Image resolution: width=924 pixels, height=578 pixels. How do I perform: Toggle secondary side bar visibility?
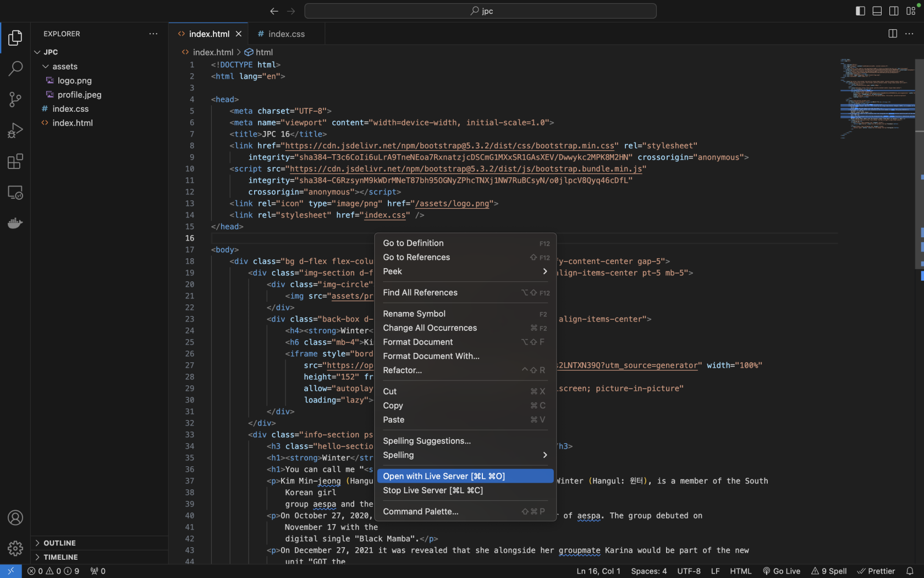(x=894, y=11)
